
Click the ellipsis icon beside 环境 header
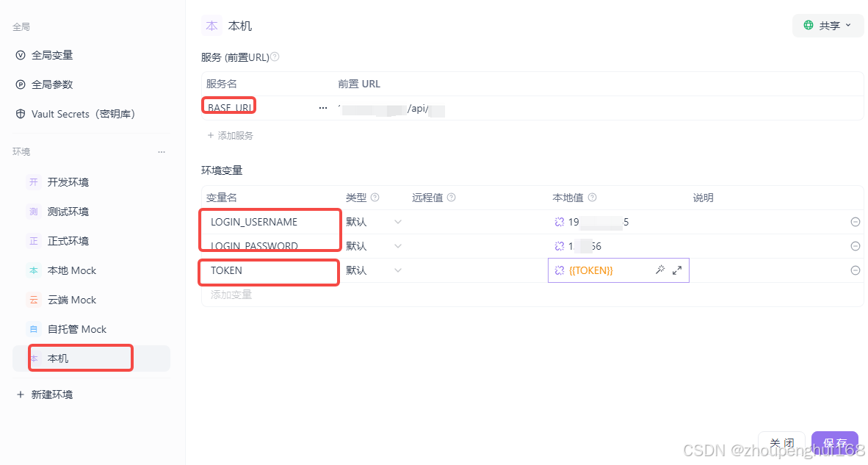162,151
